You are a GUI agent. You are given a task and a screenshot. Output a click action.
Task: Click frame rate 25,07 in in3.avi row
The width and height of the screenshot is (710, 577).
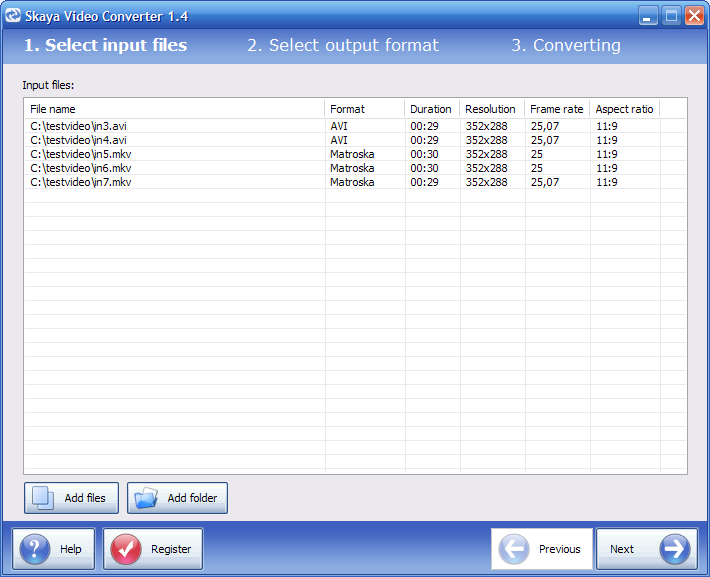click(x=545, y=126)
